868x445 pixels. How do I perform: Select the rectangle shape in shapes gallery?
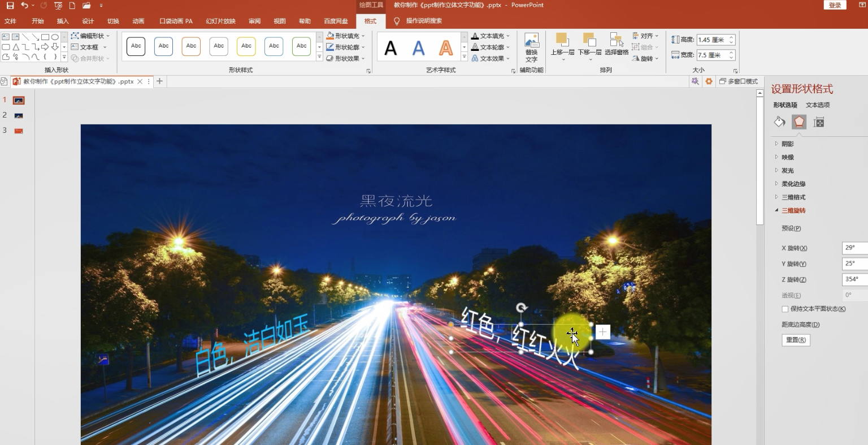pos(45,37)
